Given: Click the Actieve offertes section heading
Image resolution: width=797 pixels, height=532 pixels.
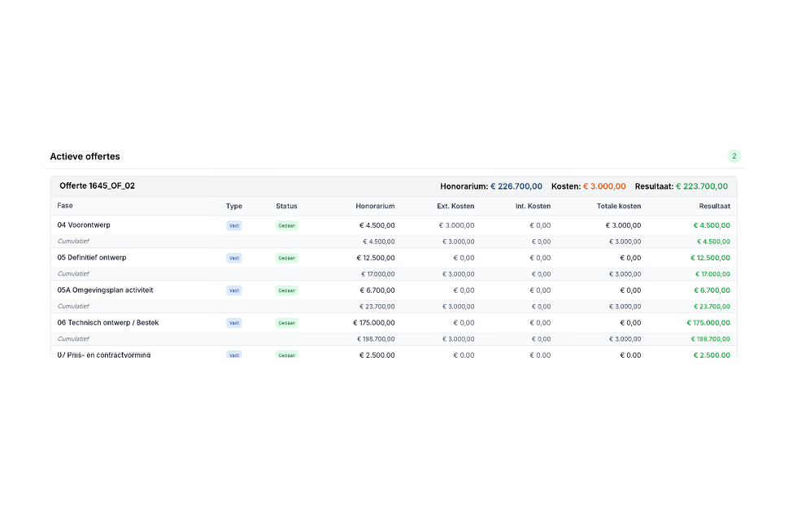Looking at the screenshot, I should pos(85,157).
